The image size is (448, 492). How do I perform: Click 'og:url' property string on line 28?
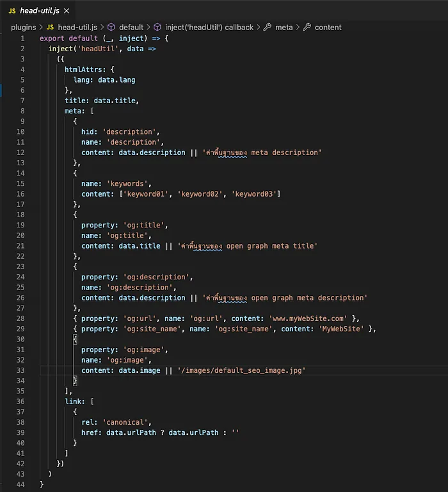(x=140, y=318)
